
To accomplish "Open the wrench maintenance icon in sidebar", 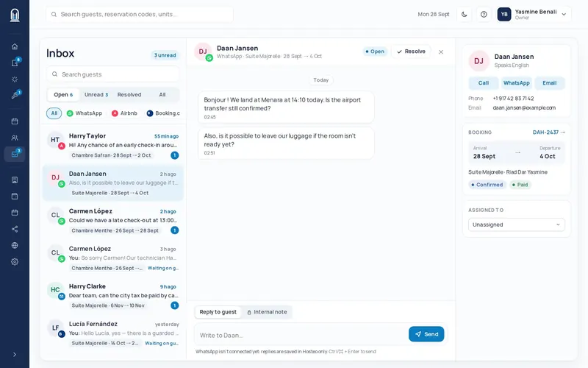I will tap(15, 96).
